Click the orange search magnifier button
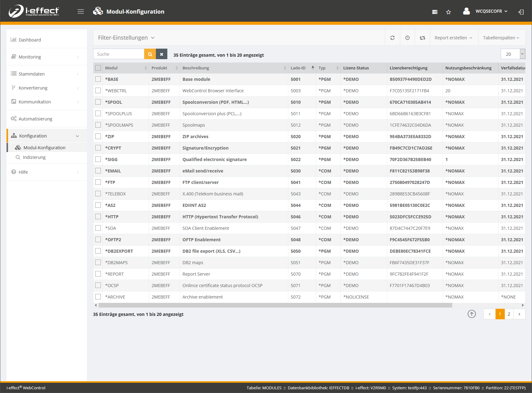Viewport: 532px width, 393px height. (150, 54)
